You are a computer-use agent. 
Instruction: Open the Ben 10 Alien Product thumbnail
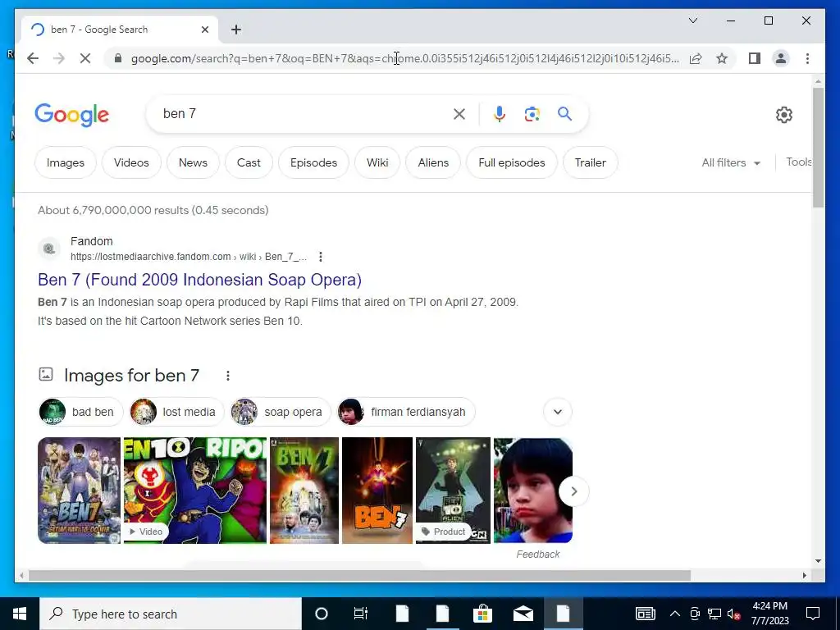pos(453,491)
